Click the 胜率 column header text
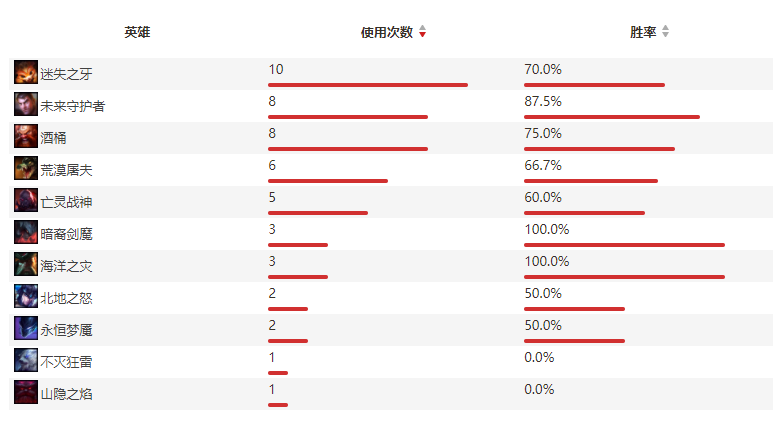Viewport: 773px width, 428px height. point(643,32)
